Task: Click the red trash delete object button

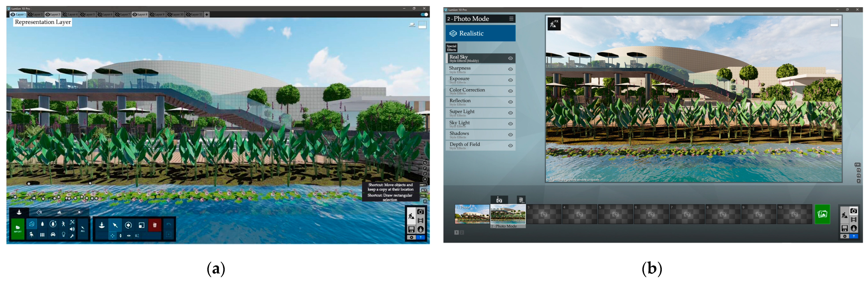Action: tap(155, 225)
